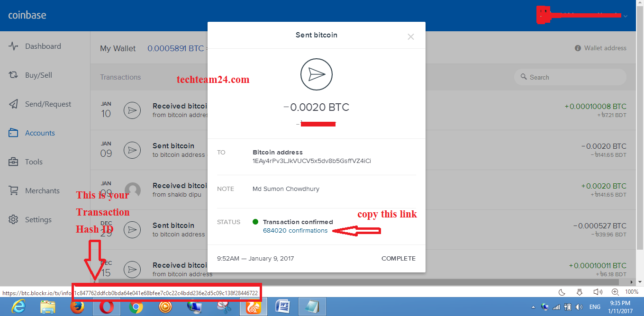The image size is (644, 316).
Task: Click the Jan 09 Sent bitcoin icon
Action: pos(132,151)
